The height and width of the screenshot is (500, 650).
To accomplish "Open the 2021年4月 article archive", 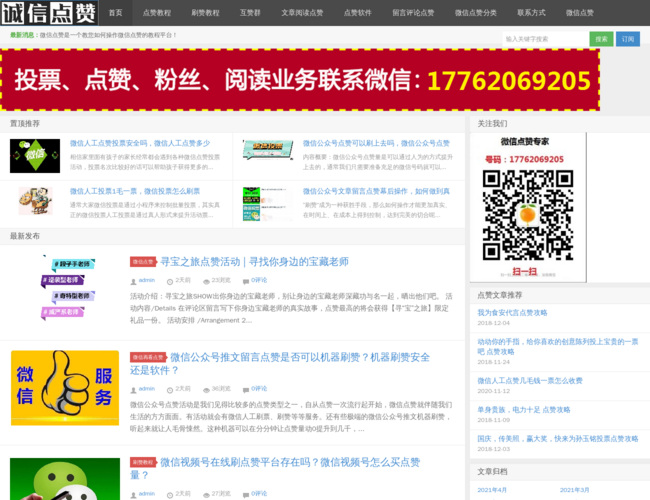I will [x=492, y=490].
